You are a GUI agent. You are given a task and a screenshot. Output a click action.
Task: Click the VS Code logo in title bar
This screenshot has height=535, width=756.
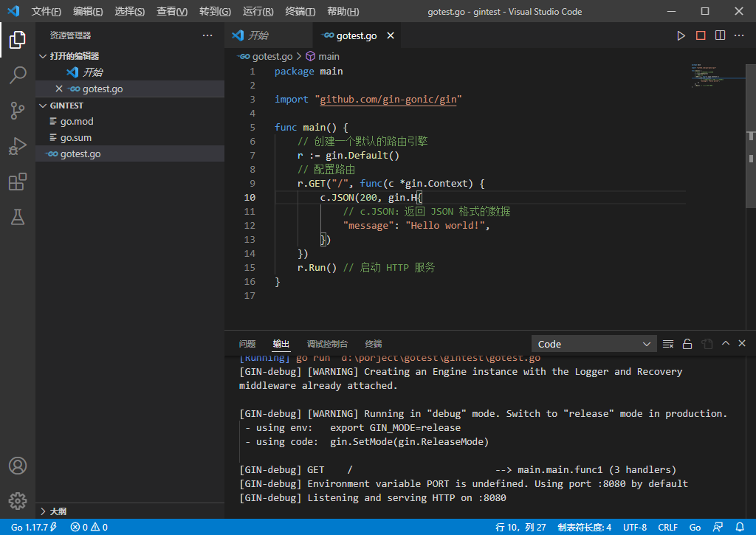13,11
